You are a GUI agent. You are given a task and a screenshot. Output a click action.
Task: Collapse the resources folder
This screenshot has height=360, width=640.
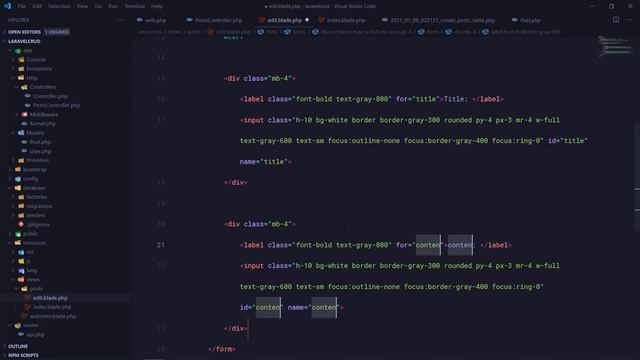click(x=34, y=243)
